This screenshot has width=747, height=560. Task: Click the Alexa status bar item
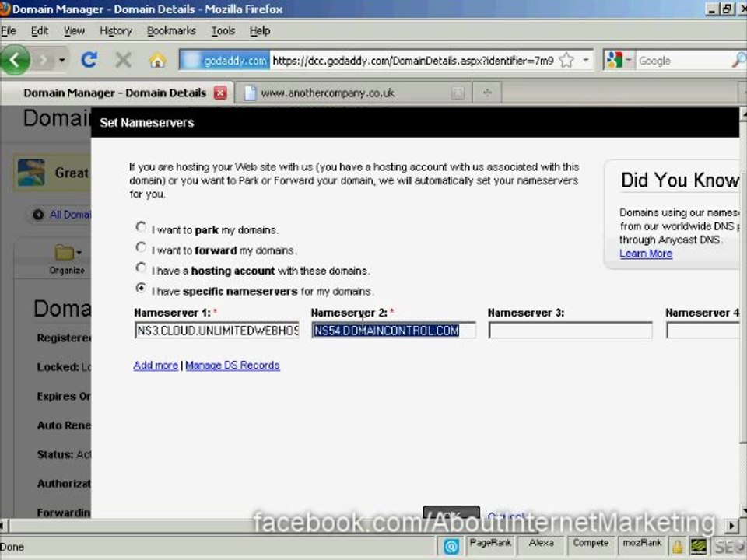(x=542, y=543)
